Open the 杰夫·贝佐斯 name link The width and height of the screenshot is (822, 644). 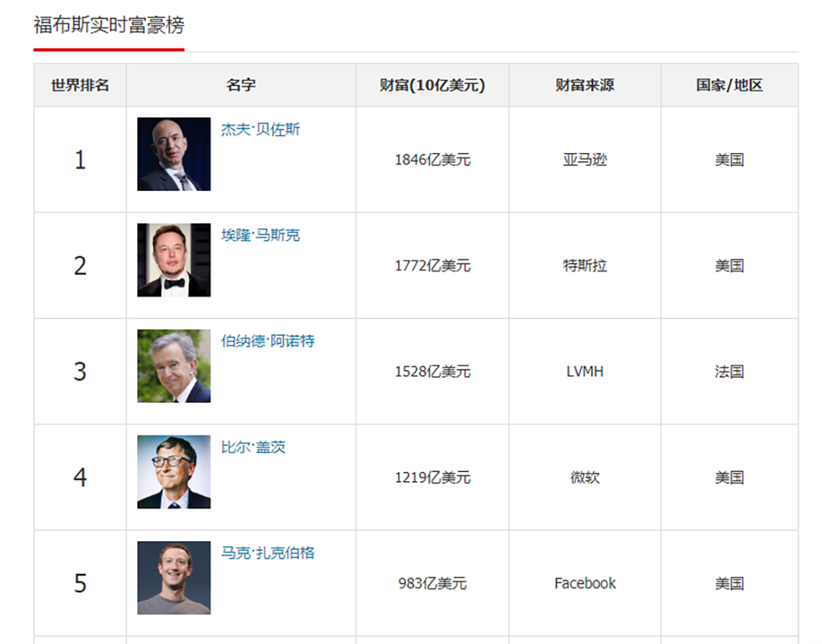click(x=260, y=129)
